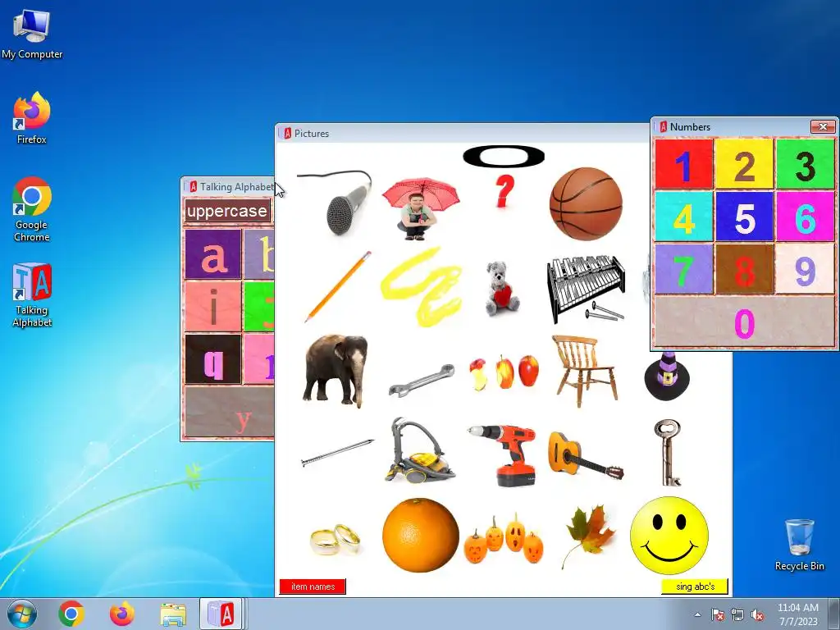Click the vacuum cleaner picture
This screenshot has height=630, width=840.
point(419,450)
